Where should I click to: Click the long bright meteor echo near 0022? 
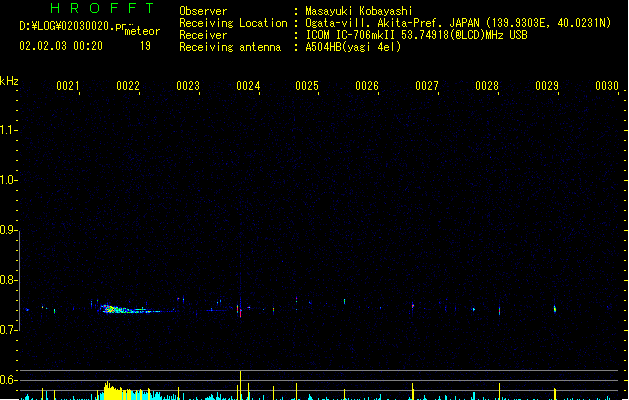coord(128,309)
